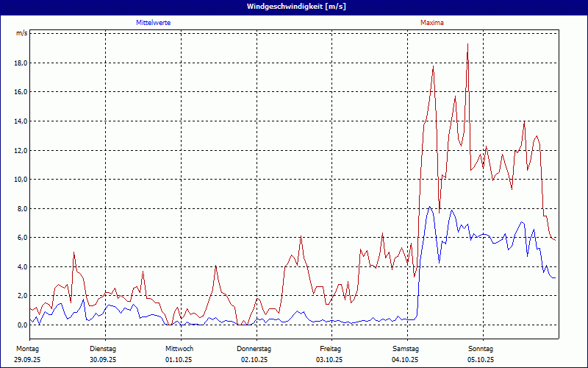Click the 6,0 y-axis value label
Image resolution: width=588 pixels, height=368 pixels.
(x=21, y=238)
